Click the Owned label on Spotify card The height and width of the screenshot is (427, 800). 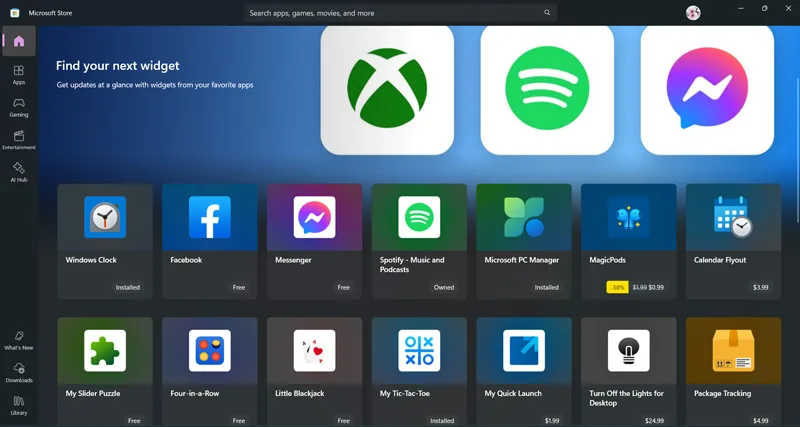[x=444, y=287]
